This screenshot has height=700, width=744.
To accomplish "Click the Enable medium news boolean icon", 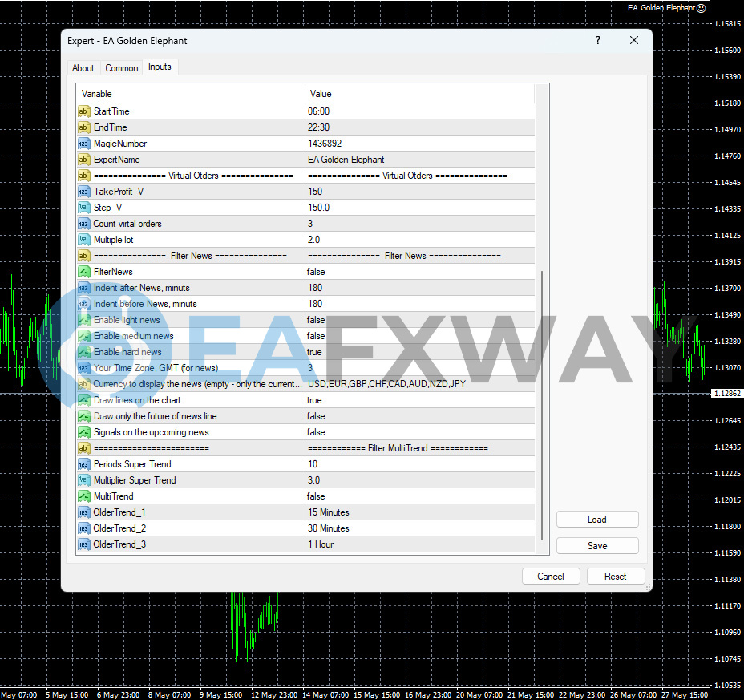I will coord(83,336).
